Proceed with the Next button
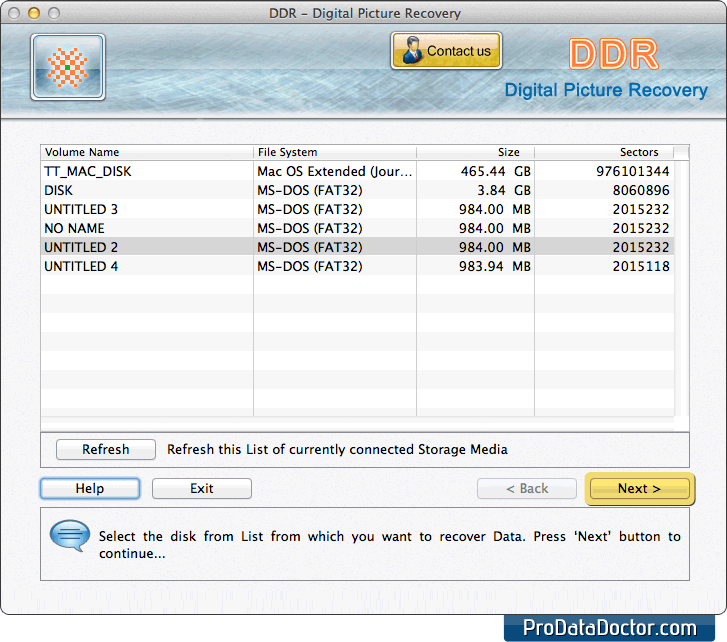 pos(639,488)
